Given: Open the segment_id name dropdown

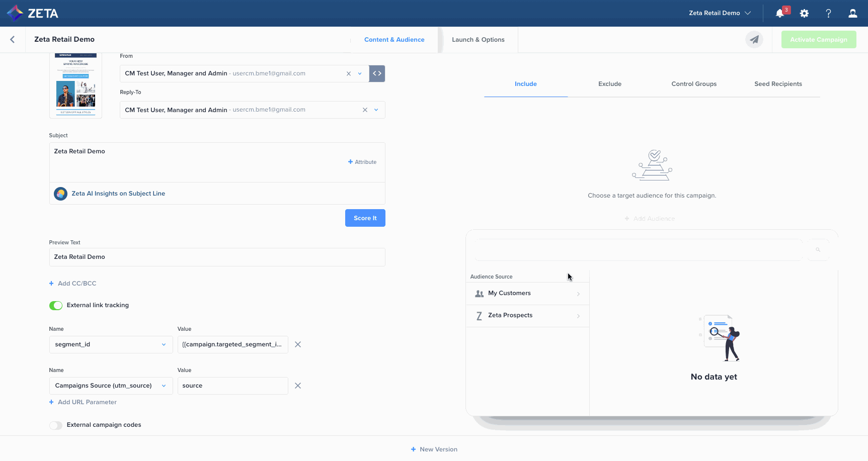Looking at the screenshot, I should click(111, 344).
